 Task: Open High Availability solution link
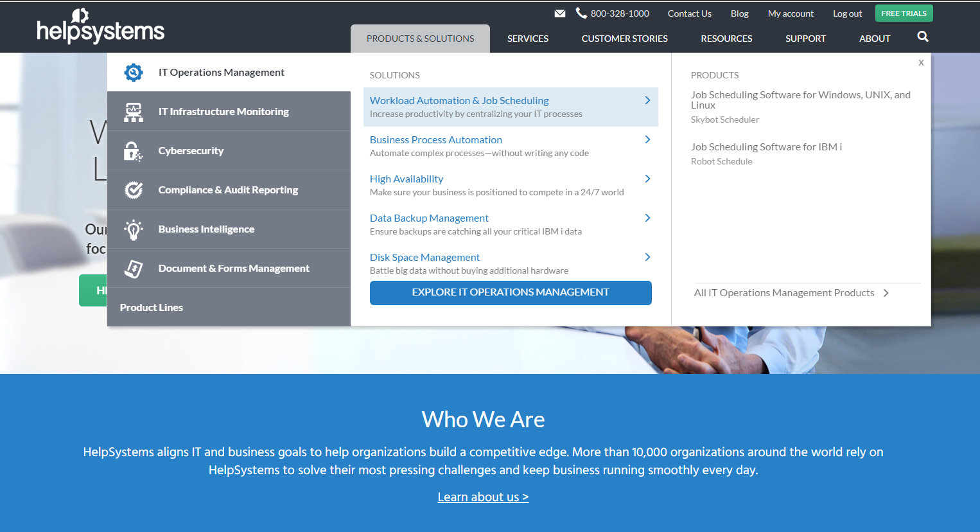(407, 179)
